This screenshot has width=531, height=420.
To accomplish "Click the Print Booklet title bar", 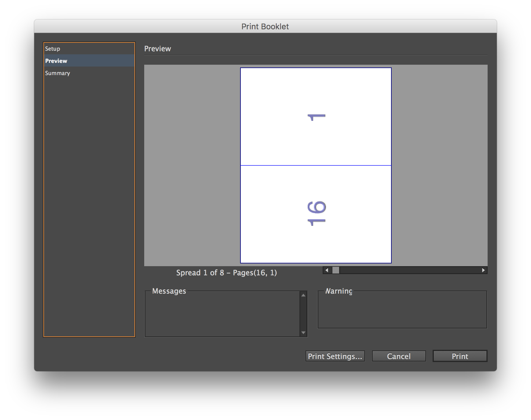I will click(265, 27).
